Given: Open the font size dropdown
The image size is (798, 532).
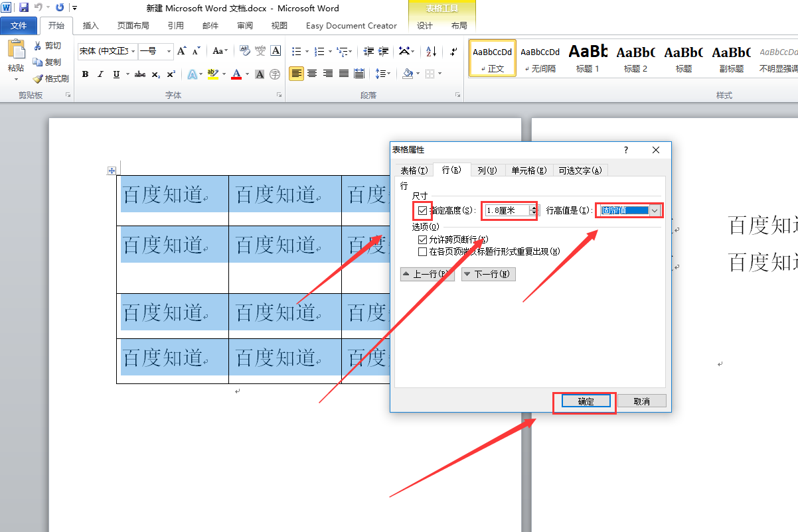Looking at the screenshot, I should pyautogui.click(x=169, y=51).
